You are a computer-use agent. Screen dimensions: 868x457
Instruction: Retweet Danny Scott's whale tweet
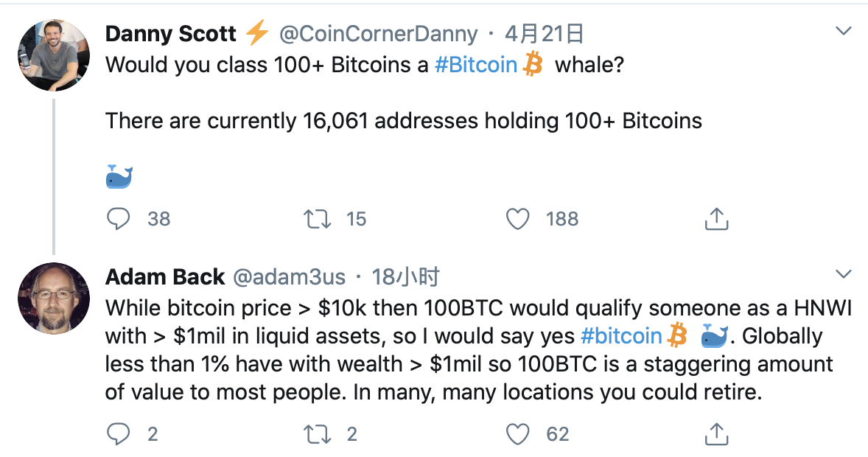tap(317, 219)
